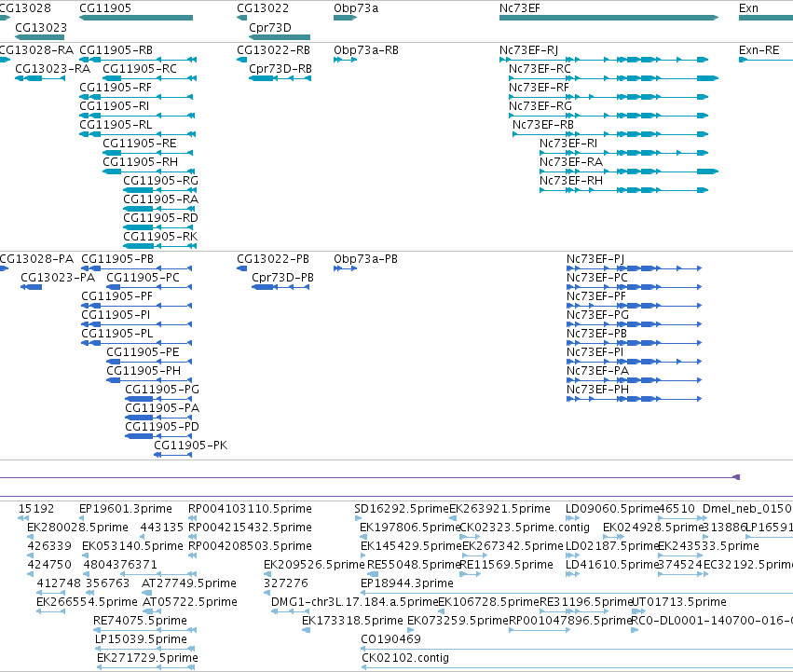
Task: Click EST RE74075.5prime
Action: pyautogui.click(x=144, y=630)
